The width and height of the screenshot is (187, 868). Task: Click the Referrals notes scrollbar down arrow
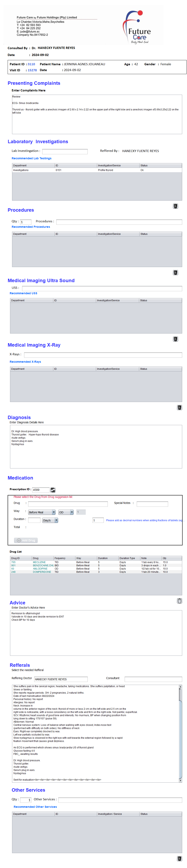[x=180, y=781]
